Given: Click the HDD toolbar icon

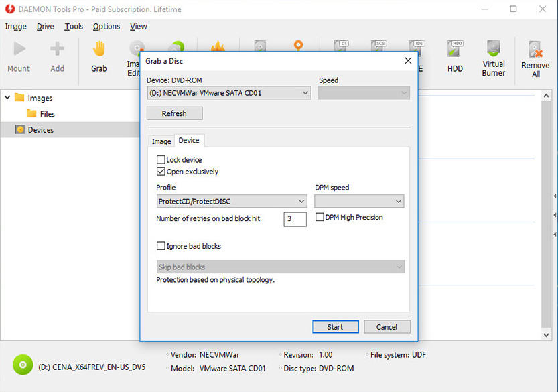Looking at the screenshot, I should 455,57.
